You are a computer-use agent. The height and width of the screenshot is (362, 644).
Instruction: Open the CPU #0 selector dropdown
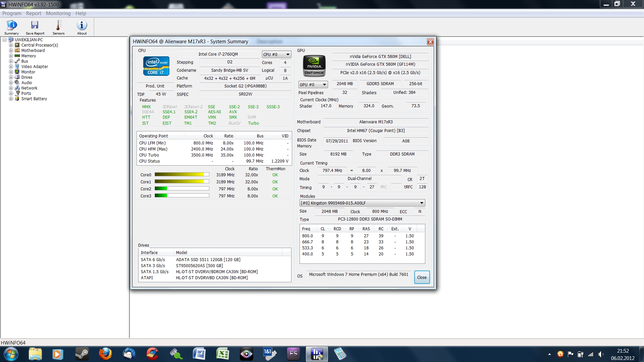pos(276,54)
